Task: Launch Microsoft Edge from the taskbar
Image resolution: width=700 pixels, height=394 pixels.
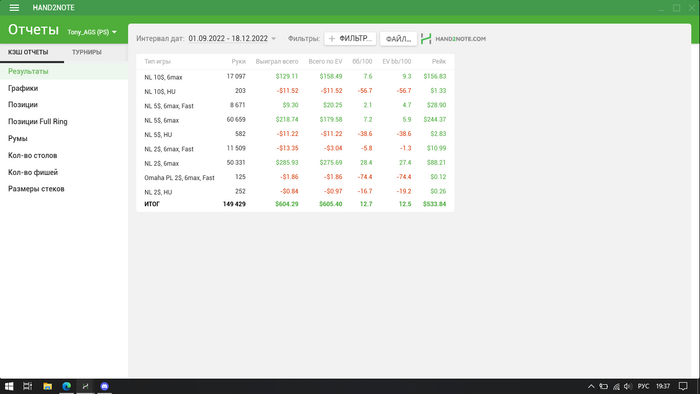Action: [67, 386]
